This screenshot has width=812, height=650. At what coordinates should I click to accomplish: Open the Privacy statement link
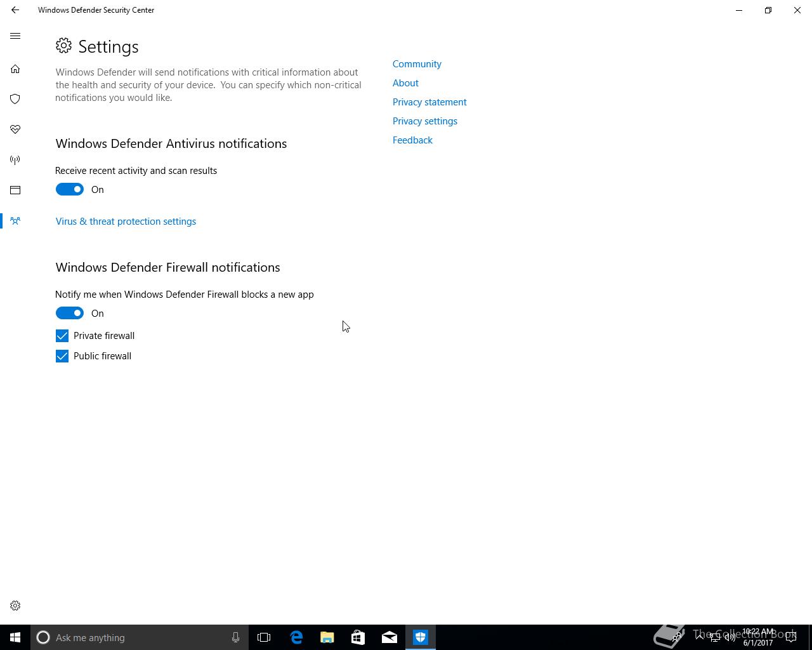[x=429, y=102]
